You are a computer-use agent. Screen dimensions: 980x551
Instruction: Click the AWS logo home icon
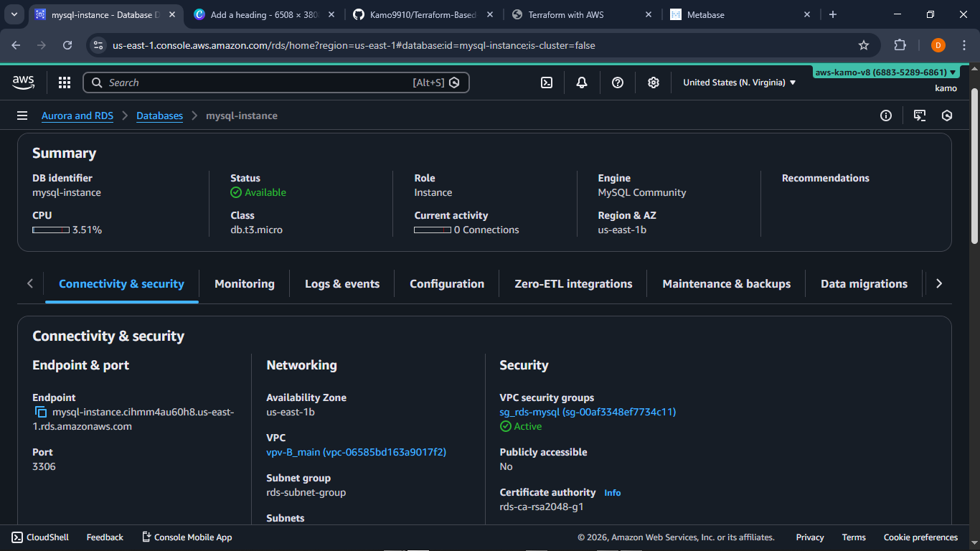point(24,83)
